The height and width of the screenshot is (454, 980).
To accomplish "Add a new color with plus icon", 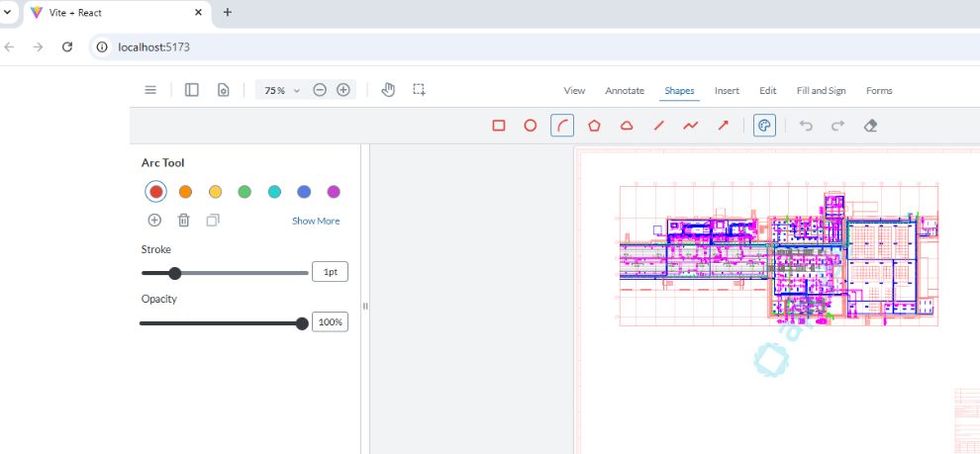I will click(x=154, y=220).
